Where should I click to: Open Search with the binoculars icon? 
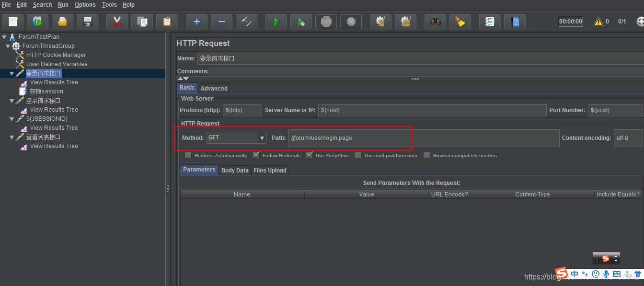pos(435,22)
